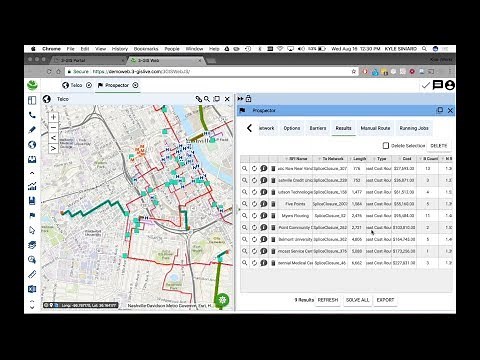Open the Prospector tab dropdown circle
The image size is (480, 360).
coord(135,85)
